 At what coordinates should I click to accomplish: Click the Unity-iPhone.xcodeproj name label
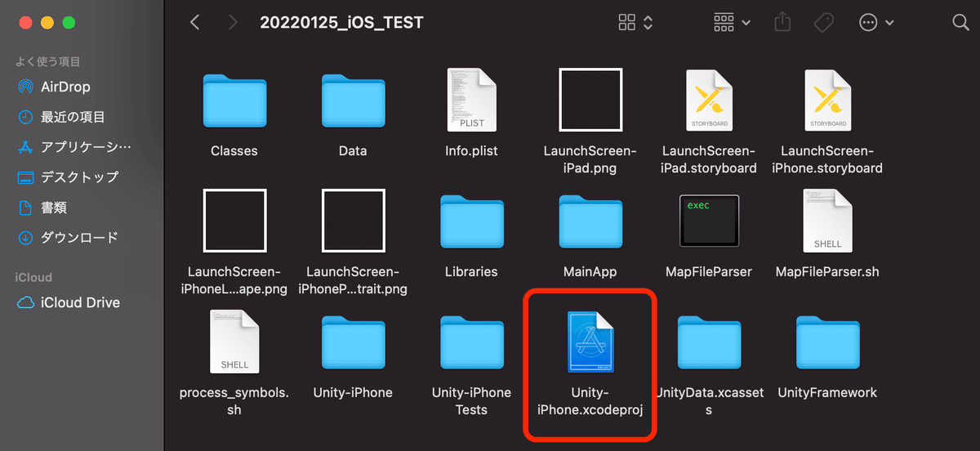590,401
